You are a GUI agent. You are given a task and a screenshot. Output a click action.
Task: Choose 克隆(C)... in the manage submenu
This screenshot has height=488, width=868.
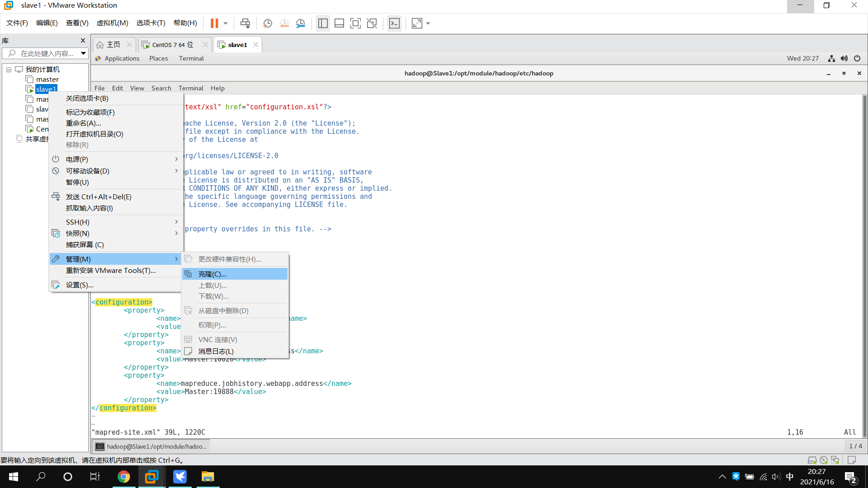pyautogui.click(x=235, y=274)
